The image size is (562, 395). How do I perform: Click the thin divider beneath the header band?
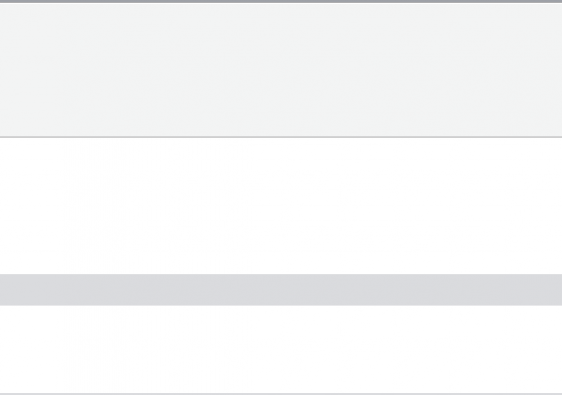click(281, 137)
